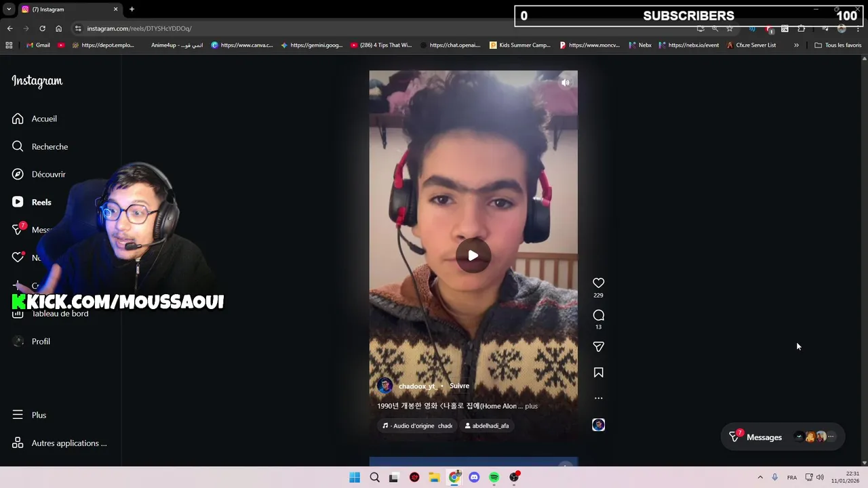The height and width of the screenshot is (488, 868).
Task: Open browser apps grid icon
Action: [9, 45]
